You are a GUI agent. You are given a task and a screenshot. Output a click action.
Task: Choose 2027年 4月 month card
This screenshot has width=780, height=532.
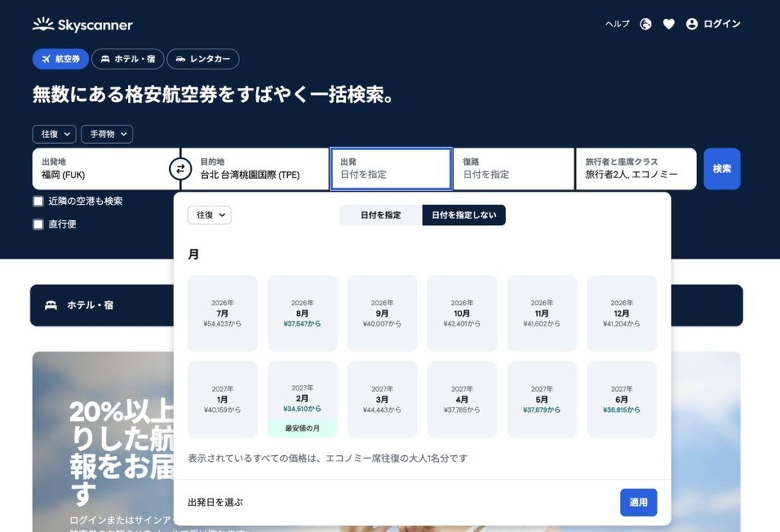462,400
